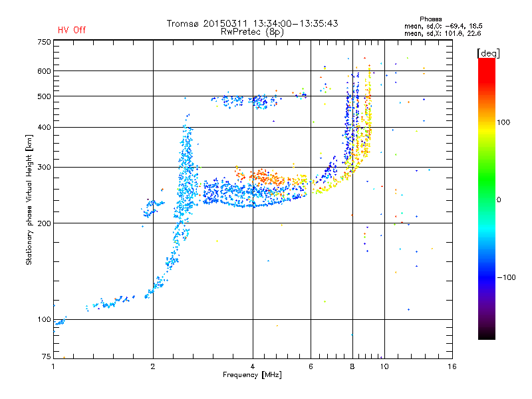Screen dimensions: 532x399
Task: Click the y-axis '200' tick label
Action: coord(44,223)
